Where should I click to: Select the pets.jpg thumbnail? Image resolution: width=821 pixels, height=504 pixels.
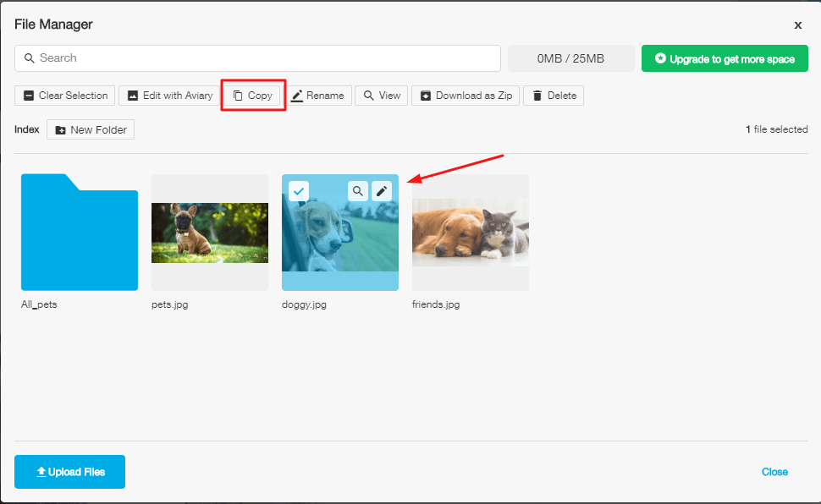point(210,233)
